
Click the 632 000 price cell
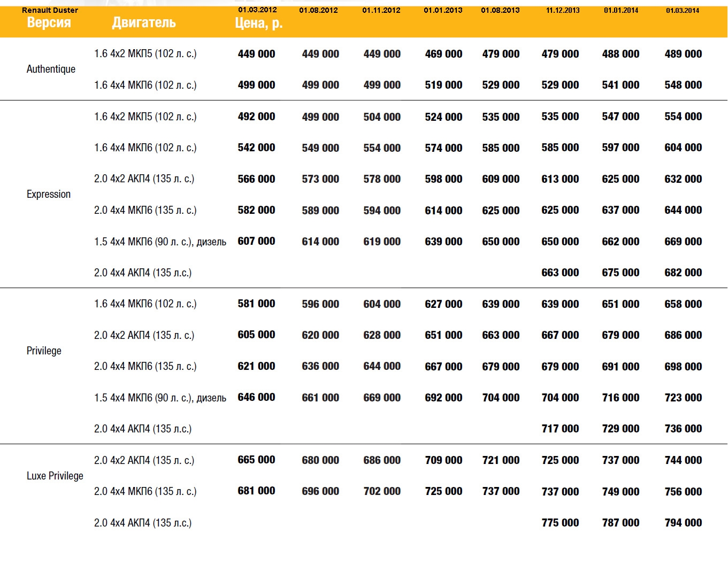pos(683,179)
